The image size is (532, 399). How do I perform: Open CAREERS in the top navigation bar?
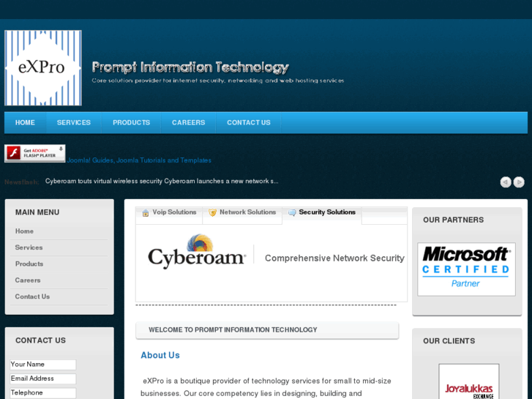[x=188, y=122]
